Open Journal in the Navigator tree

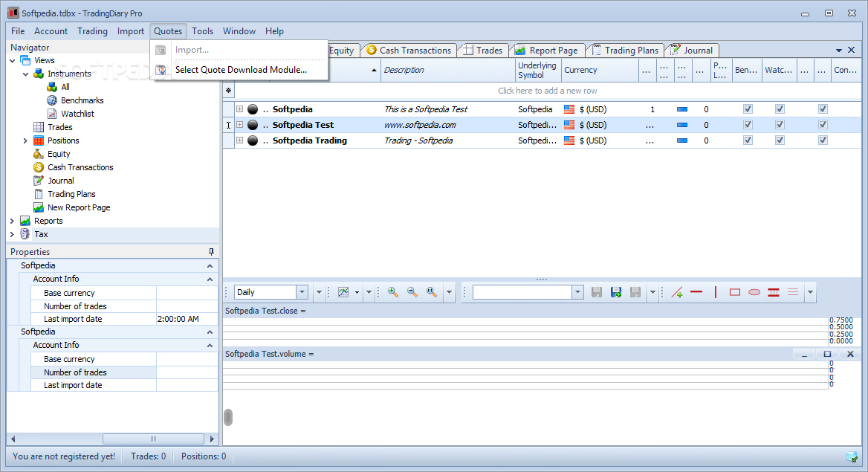tap(60, 181)
